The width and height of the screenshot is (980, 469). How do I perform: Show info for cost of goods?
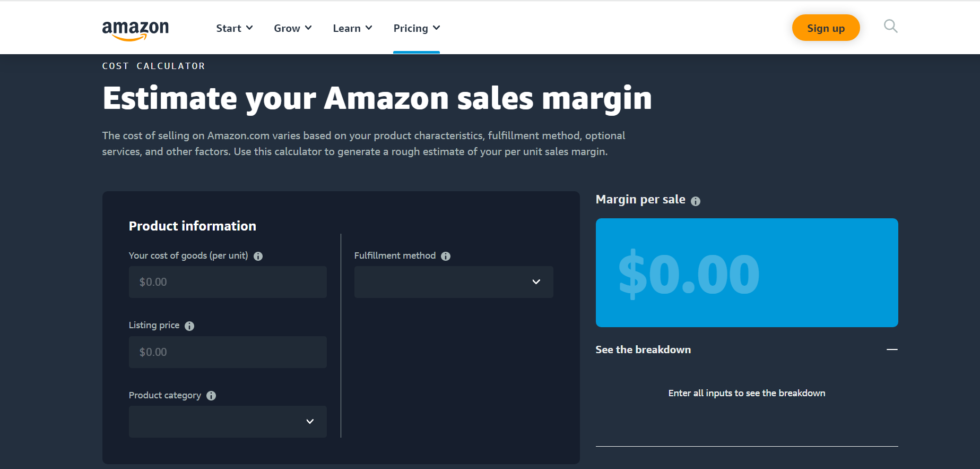(258, 256)
